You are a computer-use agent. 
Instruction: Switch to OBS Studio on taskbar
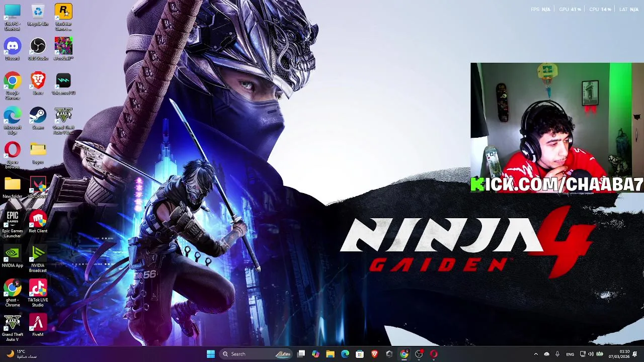point(419,354)
